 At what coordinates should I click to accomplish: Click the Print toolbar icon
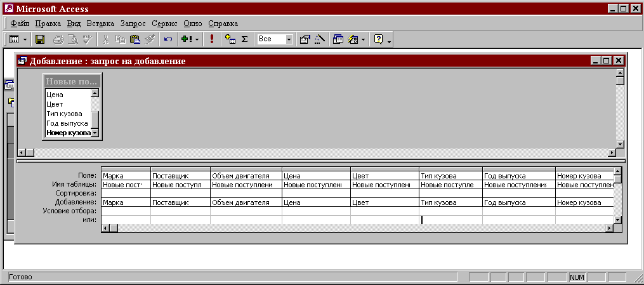click(x=58, y=39)
